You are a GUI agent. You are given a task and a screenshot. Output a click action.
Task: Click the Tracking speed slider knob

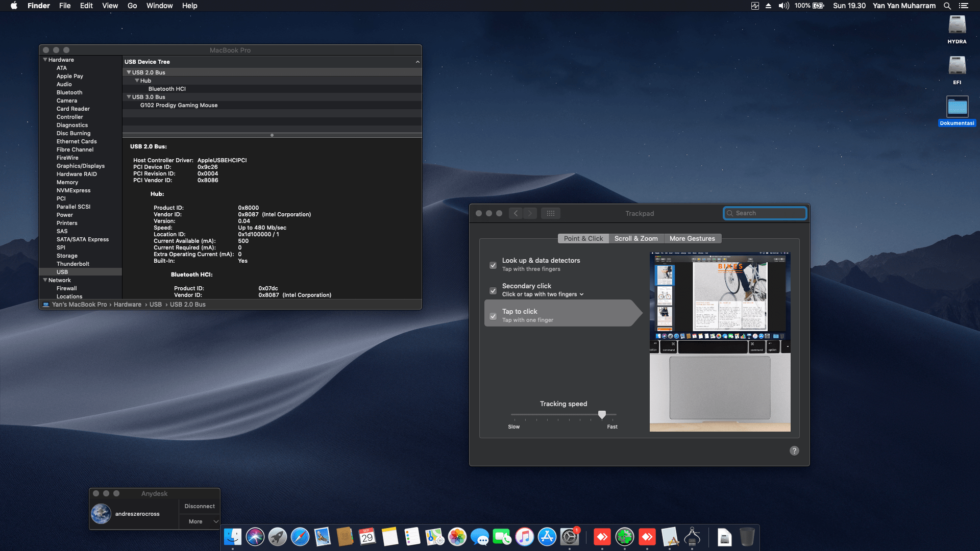pyautogui.click(x=602, y=415)
